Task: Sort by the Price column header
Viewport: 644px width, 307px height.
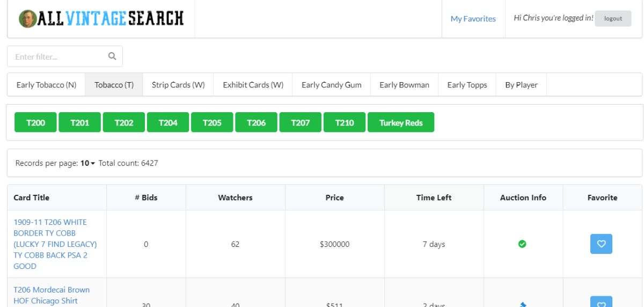Action: pyautogui.click(x=334, y=198)
